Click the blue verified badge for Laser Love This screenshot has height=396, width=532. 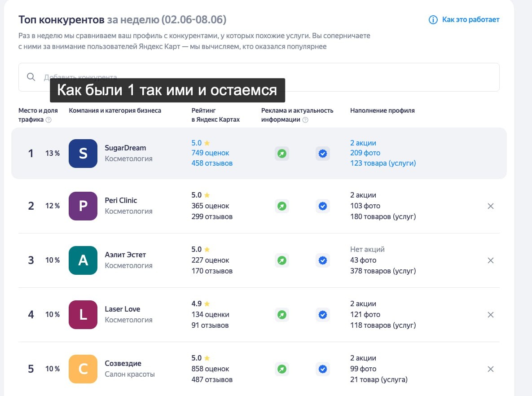pos(323,315)
